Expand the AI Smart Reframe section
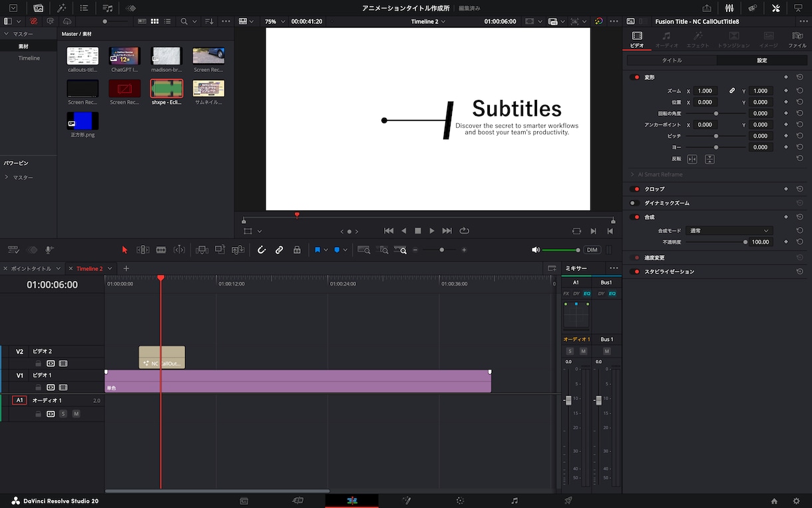This screenshot has height=508, width=812. [632, 174]
